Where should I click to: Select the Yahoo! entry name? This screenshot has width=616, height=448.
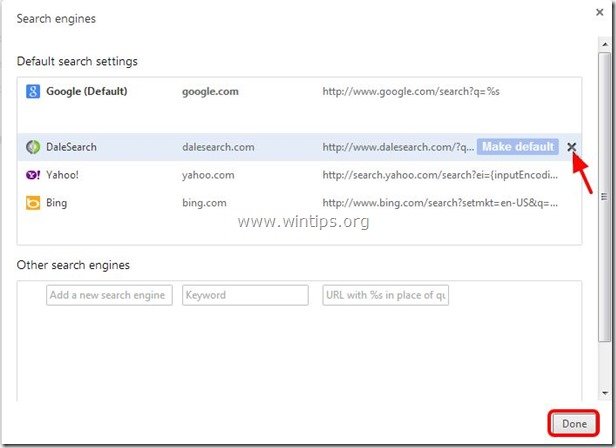(x=62, y=175)
